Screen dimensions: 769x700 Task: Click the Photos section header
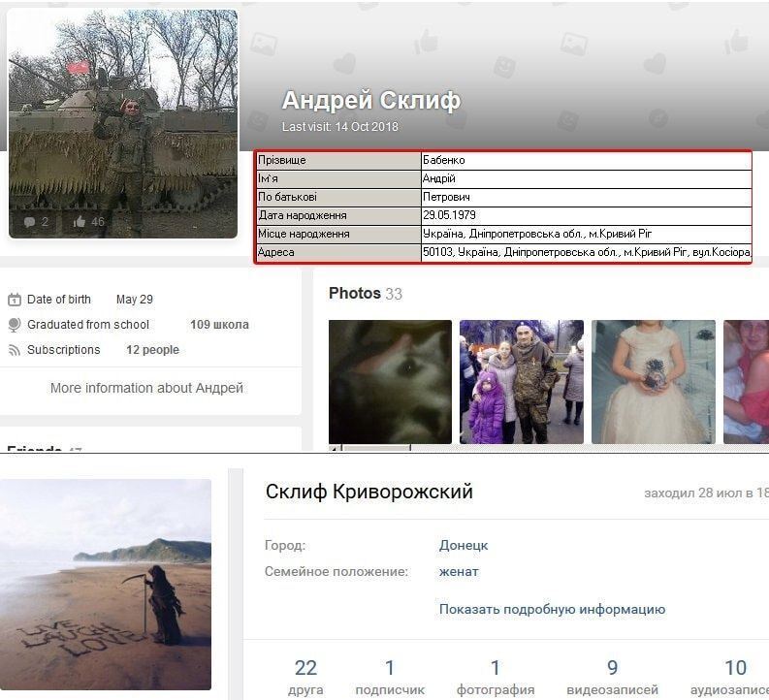(x=354, y=294)
